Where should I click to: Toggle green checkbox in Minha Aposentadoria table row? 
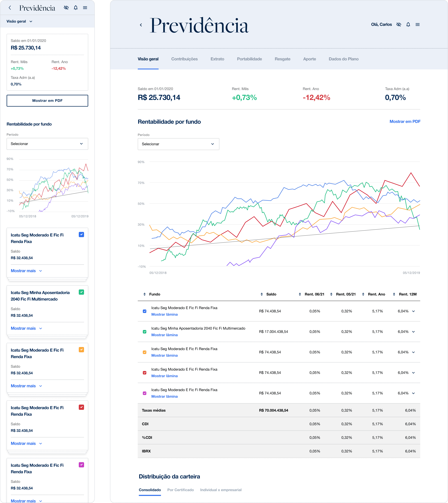coord(145,332)
